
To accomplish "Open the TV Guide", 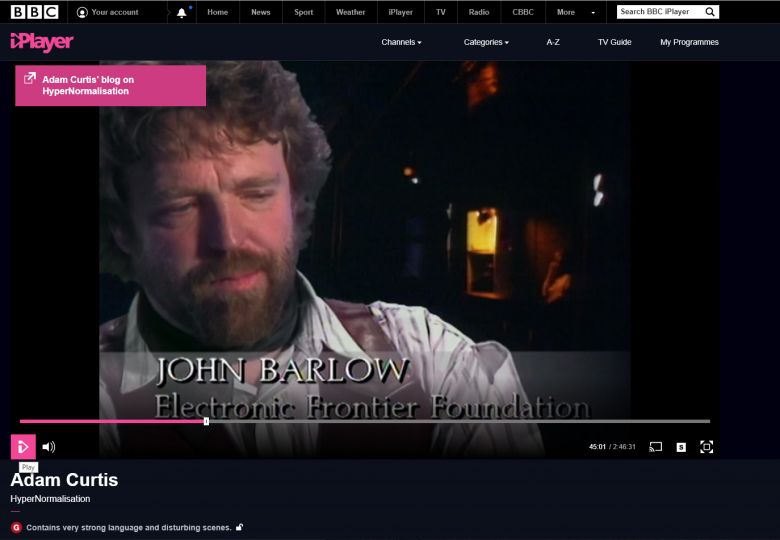I will [614, 42].
